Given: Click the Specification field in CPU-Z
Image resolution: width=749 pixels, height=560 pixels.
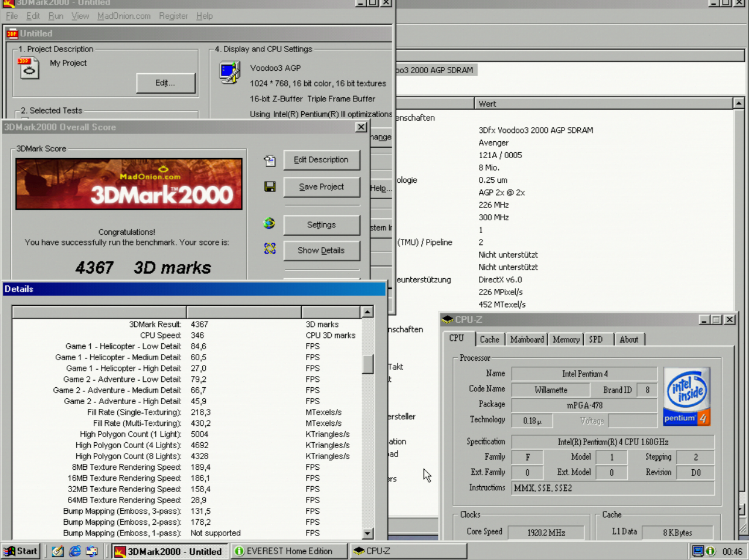Looking at the screenshot, I should [613, 442].
